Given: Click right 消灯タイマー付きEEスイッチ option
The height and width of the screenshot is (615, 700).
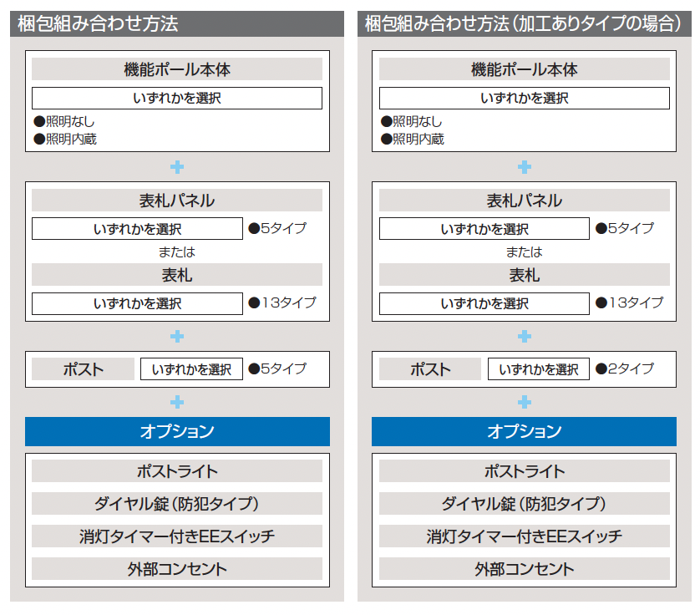Looking at the screenshot, I should [x=524, y=536].
